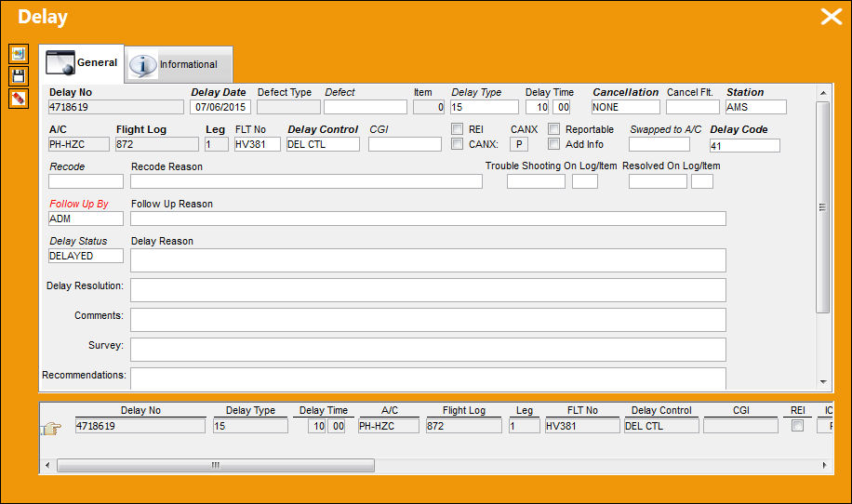852x504 pixels.
Task: Click the Flight Log column header in table
Action: [x=463, y=411]
